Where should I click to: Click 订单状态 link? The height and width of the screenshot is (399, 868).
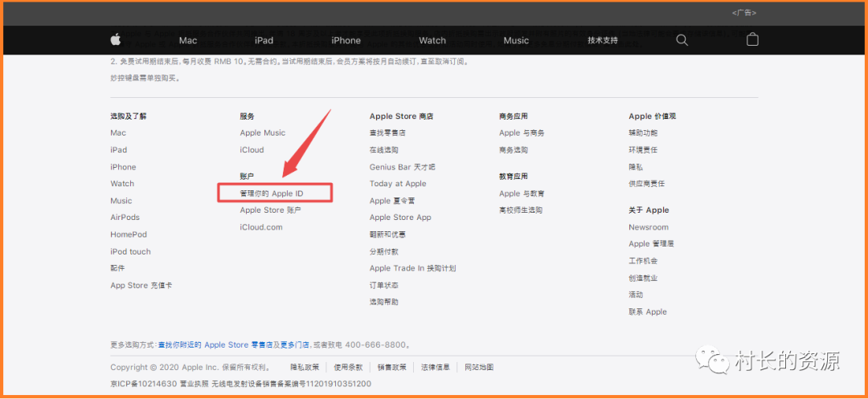point(383,285)
